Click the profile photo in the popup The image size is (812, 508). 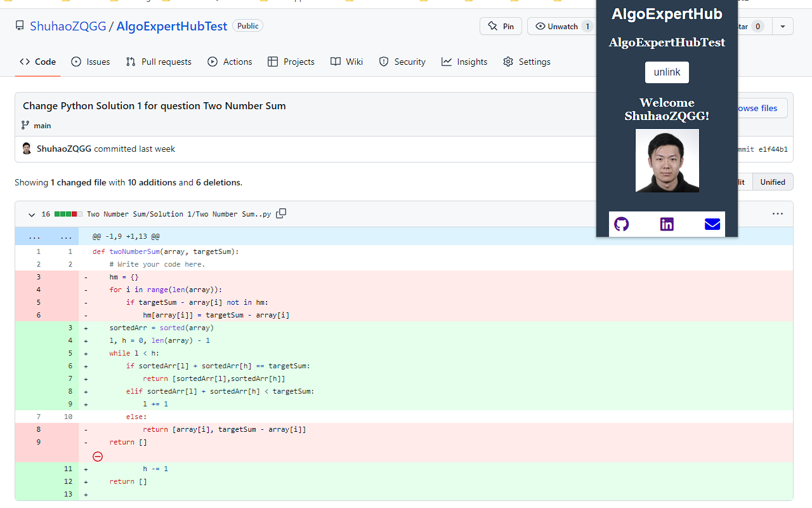click(667, 161)
